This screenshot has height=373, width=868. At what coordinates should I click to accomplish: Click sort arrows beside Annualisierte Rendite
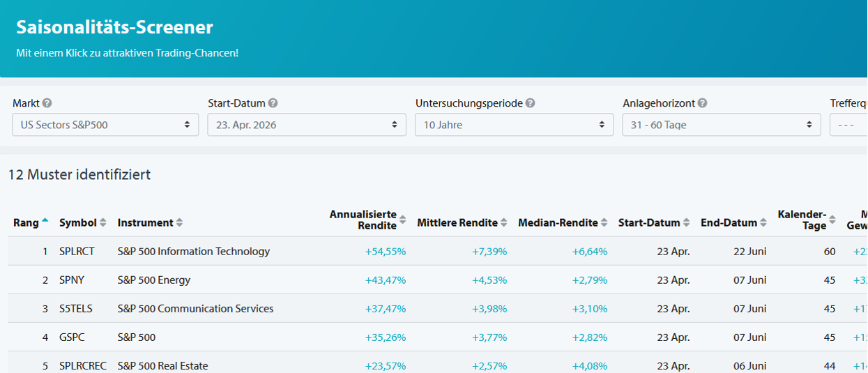pos(402,221)
